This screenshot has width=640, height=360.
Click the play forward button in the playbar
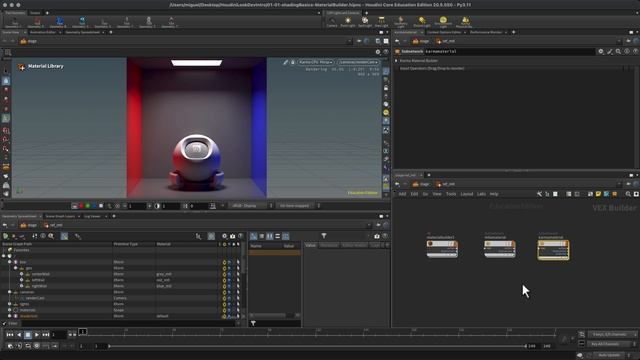click(37, 335)
